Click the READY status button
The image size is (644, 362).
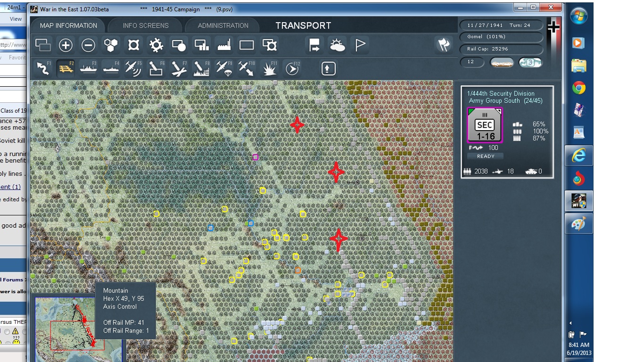point(486,156)
